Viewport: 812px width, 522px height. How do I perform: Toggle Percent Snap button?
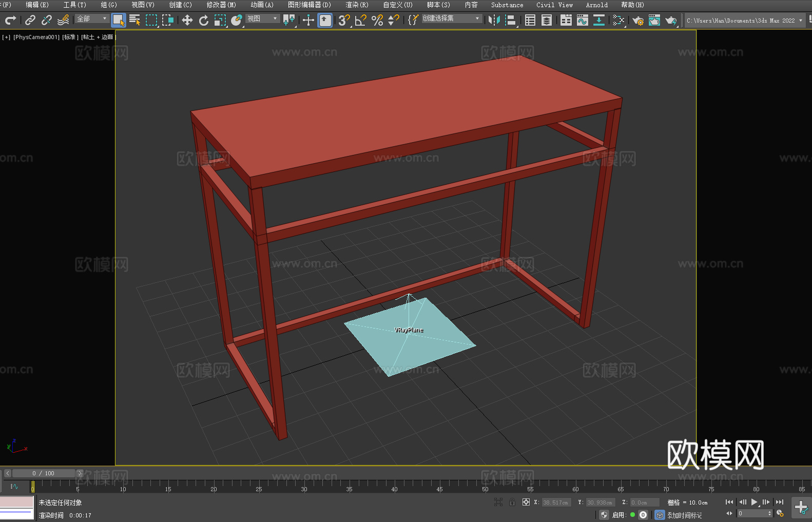coord(377,20)
